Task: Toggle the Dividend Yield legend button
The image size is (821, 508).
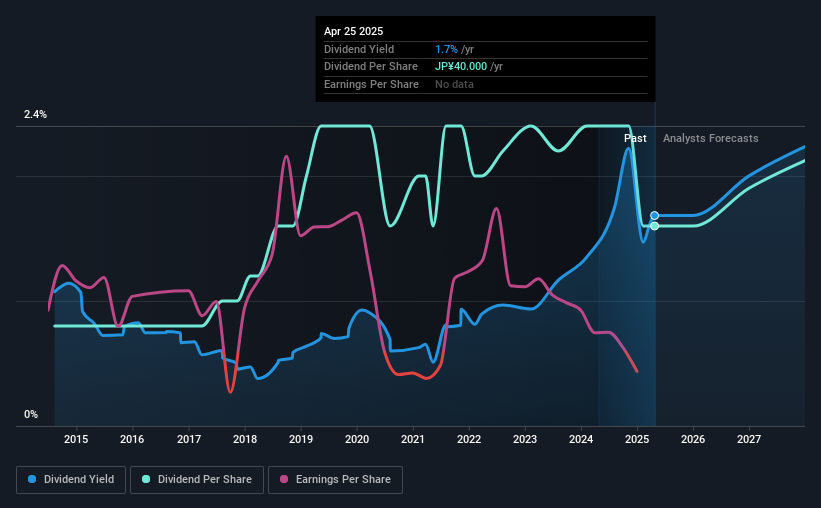Action: (x=71, y=480)
